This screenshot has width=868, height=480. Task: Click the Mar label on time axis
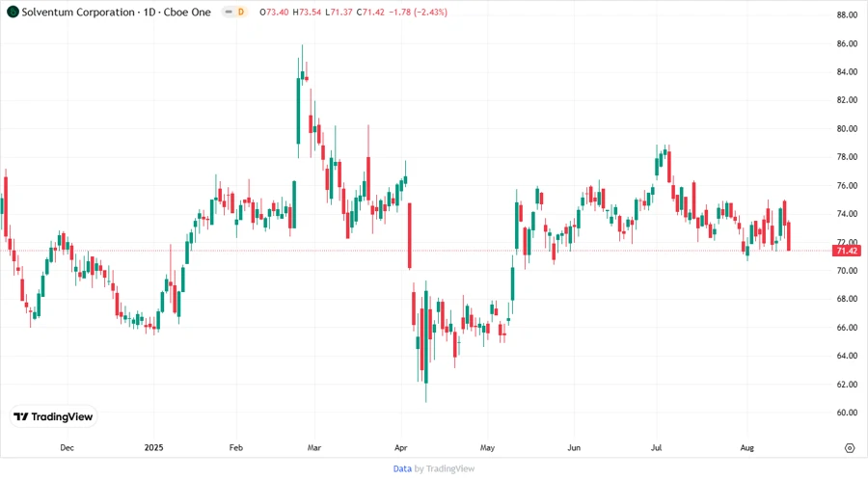[313, 447]
